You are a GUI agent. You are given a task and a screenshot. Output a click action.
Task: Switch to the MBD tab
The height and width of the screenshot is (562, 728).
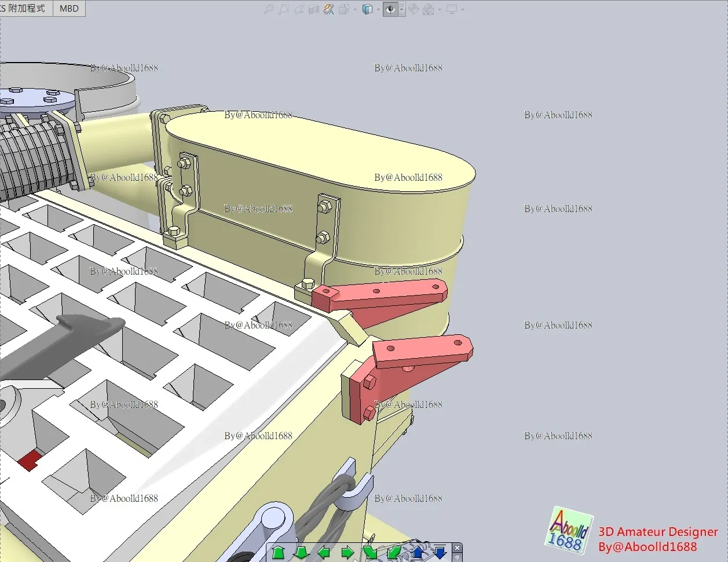(69, 9)
